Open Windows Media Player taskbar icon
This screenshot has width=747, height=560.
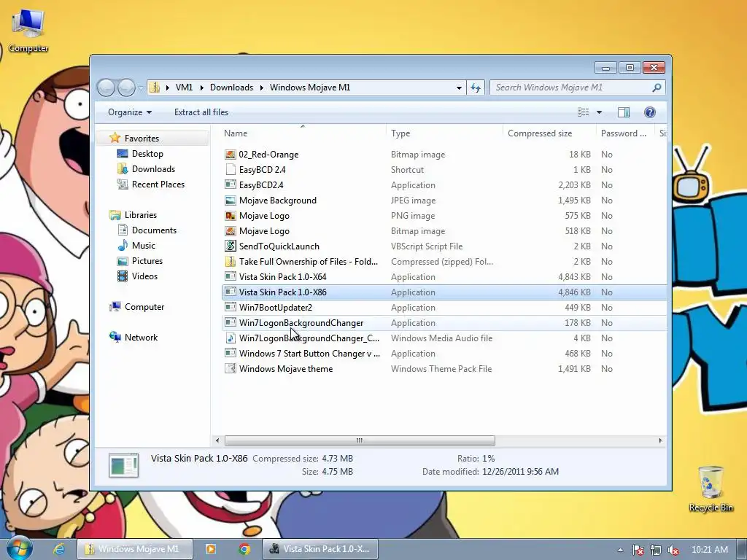coord(211,549)
